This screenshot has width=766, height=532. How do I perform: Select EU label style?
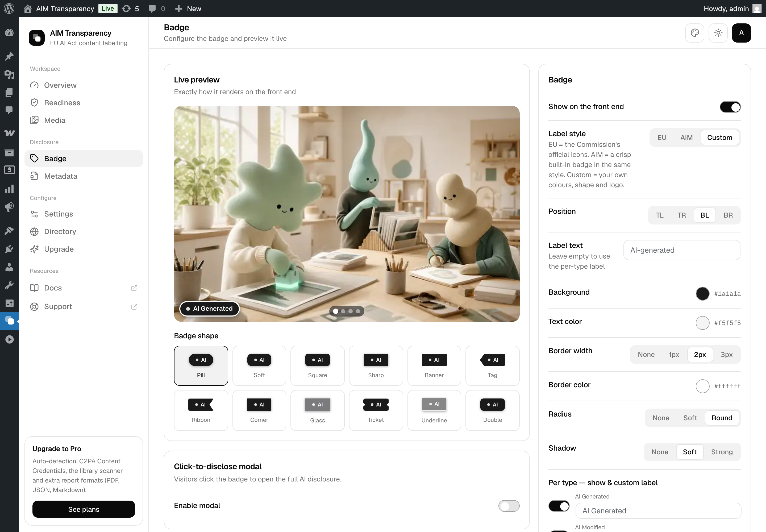pyautogui.click(x=662, y=137)
